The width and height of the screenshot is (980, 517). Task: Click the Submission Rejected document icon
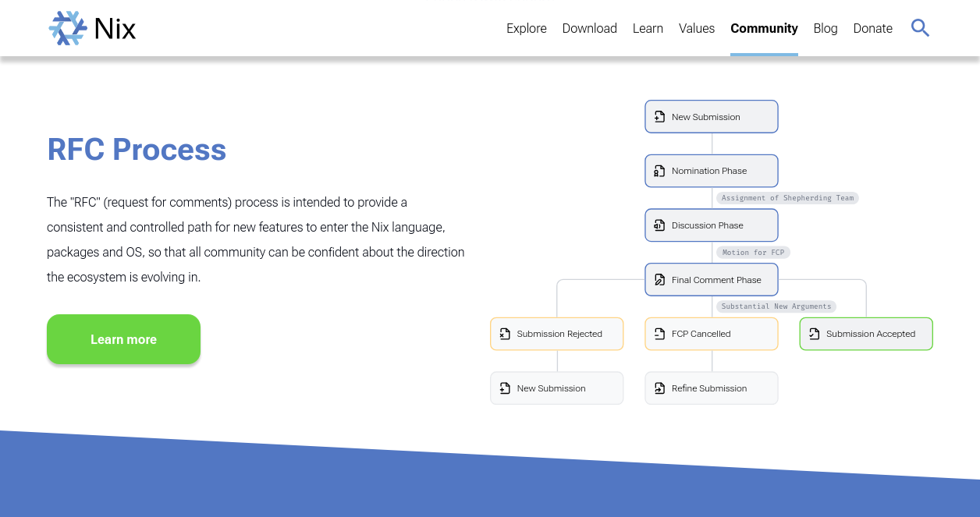(x=504, y=334)
